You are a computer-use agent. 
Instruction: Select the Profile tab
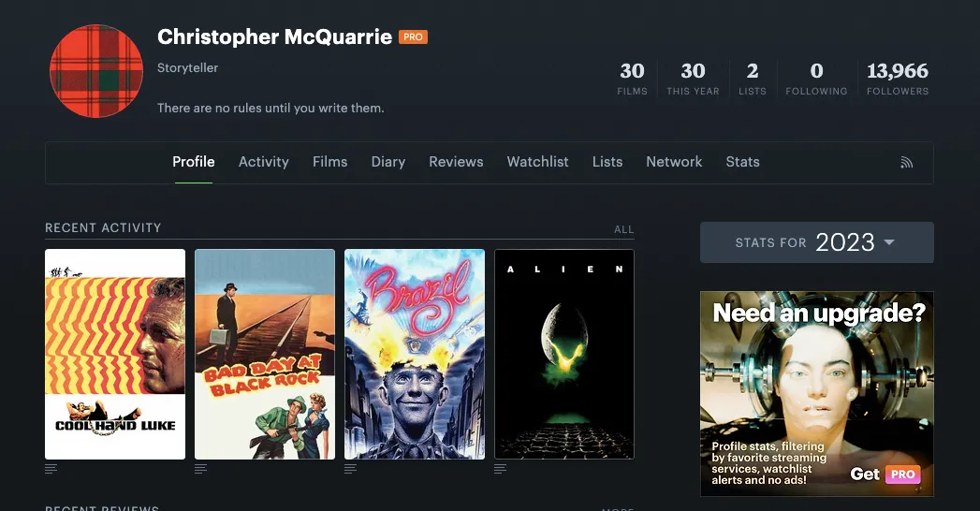point(194,162)
